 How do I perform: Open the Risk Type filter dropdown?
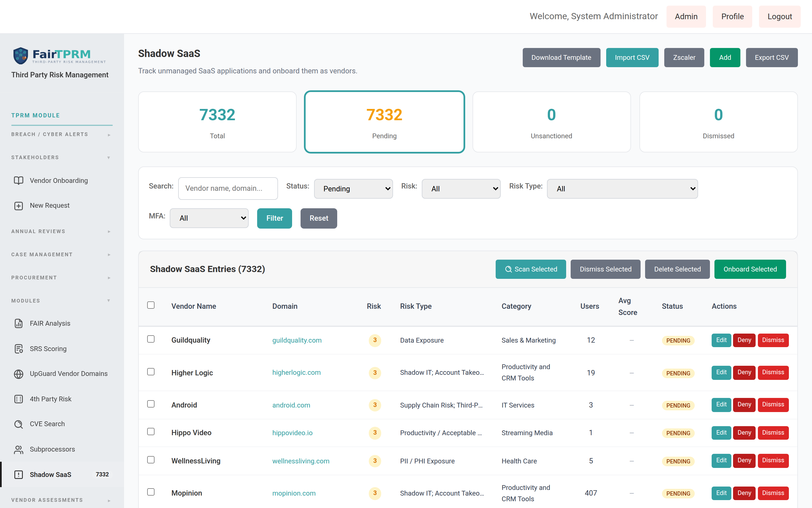coord(622,189)
